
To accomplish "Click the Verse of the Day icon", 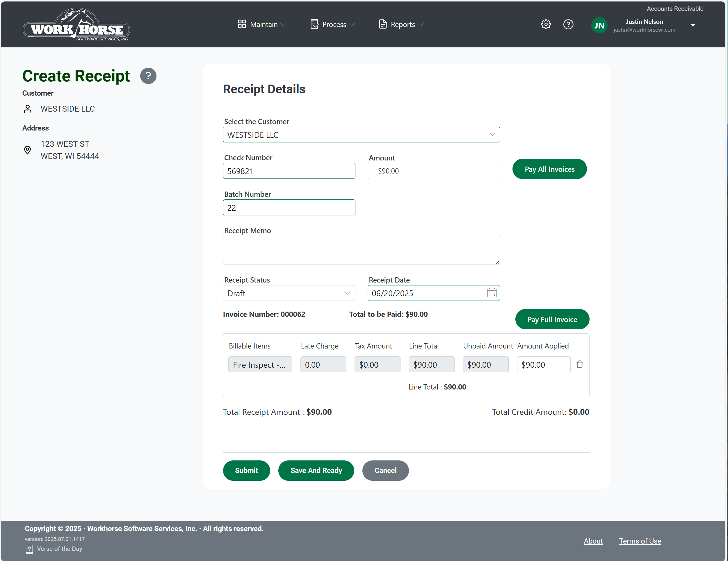I will (29, 549).
